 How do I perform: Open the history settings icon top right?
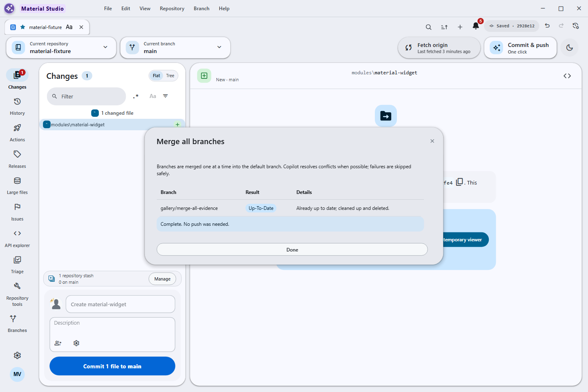click(576, 26)
